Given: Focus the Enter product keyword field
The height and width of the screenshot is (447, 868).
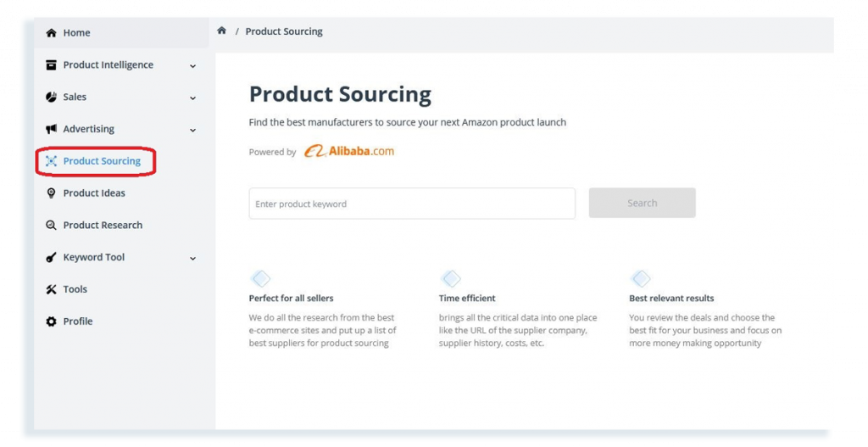Looking at the screenshot, I should click(412, 204).
